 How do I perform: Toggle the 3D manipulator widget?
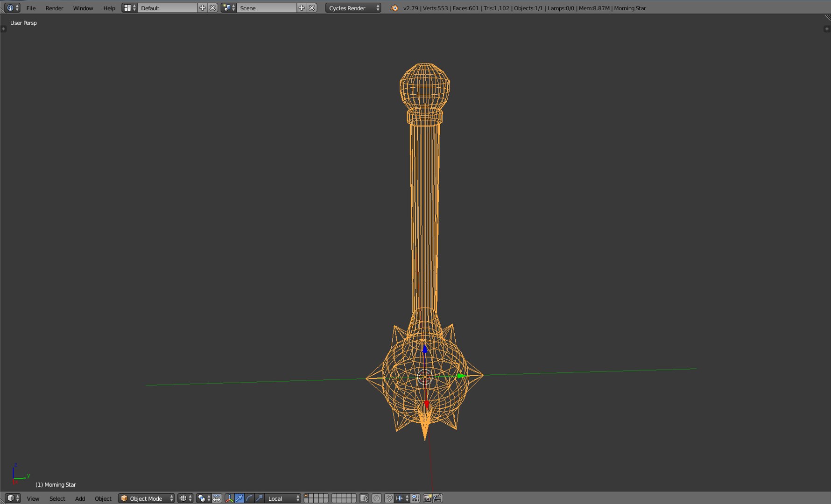[x=229, y=498]
